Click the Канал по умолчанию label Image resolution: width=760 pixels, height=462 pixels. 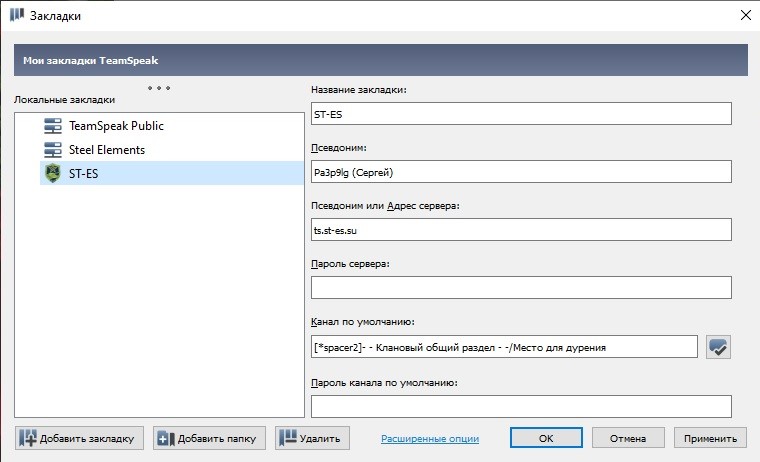click(363, 321)
